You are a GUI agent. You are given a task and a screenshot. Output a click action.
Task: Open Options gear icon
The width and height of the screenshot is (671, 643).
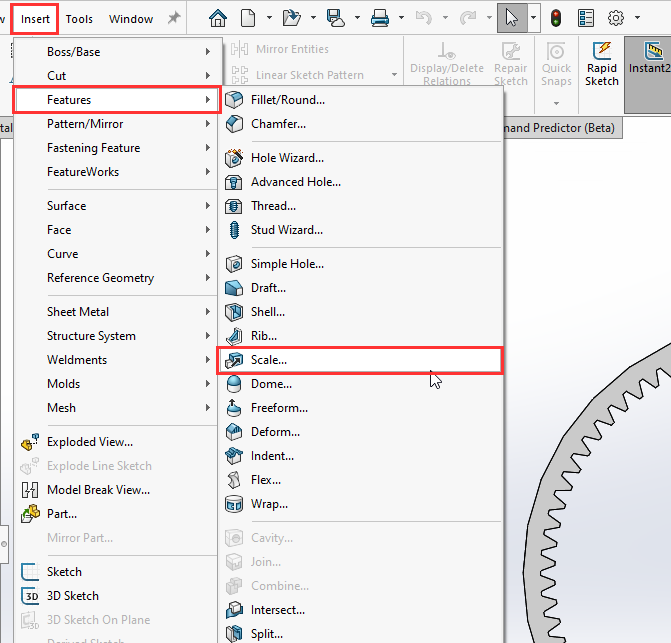616,18
